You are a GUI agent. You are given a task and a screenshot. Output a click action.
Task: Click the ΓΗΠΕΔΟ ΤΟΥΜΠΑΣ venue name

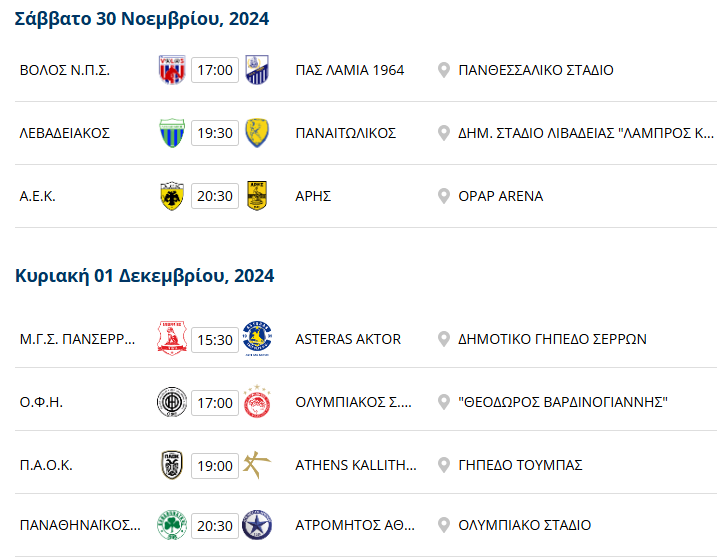tap(520, 465)
